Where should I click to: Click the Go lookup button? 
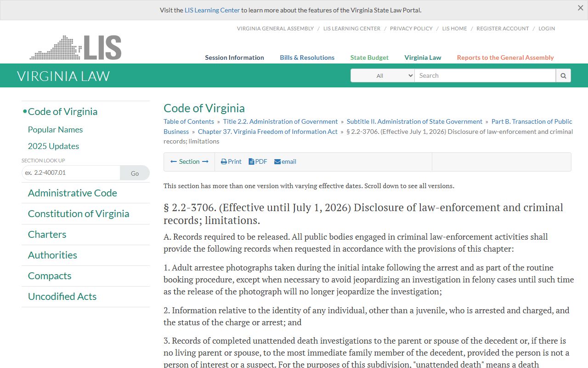[135, 173]
